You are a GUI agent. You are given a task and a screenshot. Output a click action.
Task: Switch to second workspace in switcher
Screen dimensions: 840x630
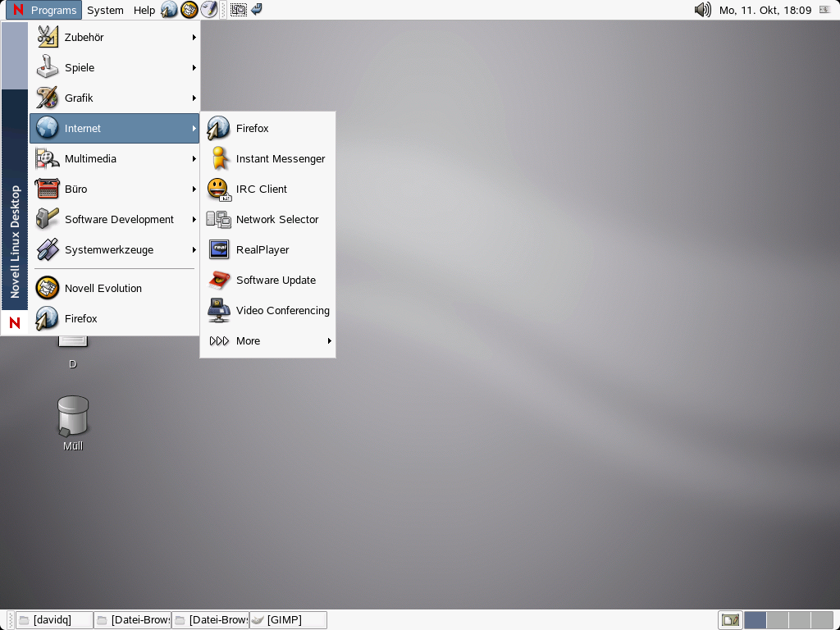click(778, 620)
